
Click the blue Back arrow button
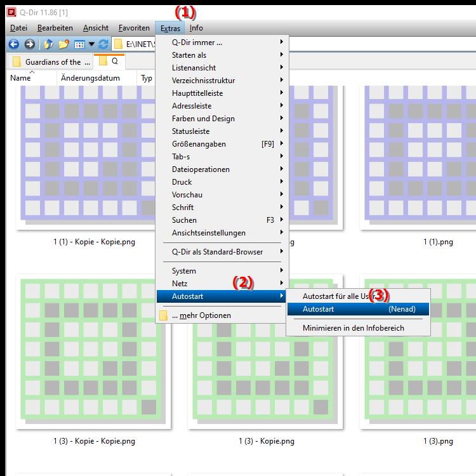(x=14, y=44)
